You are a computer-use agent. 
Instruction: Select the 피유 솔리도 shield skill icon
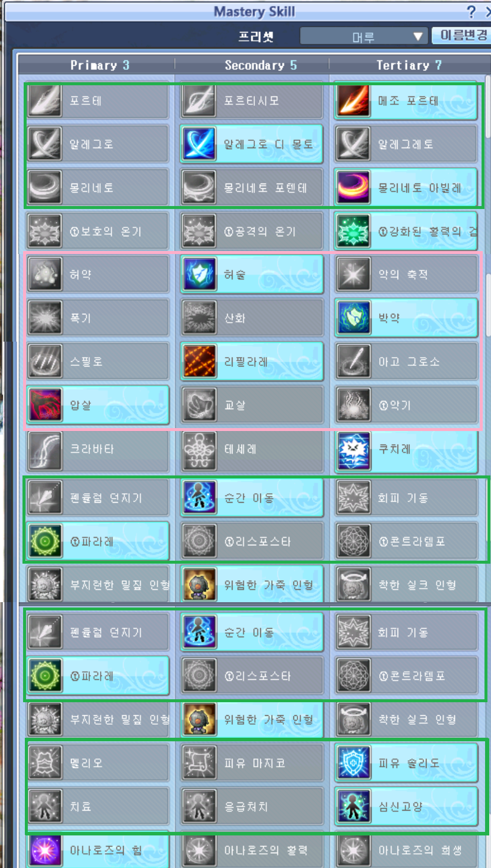[354, 763]
